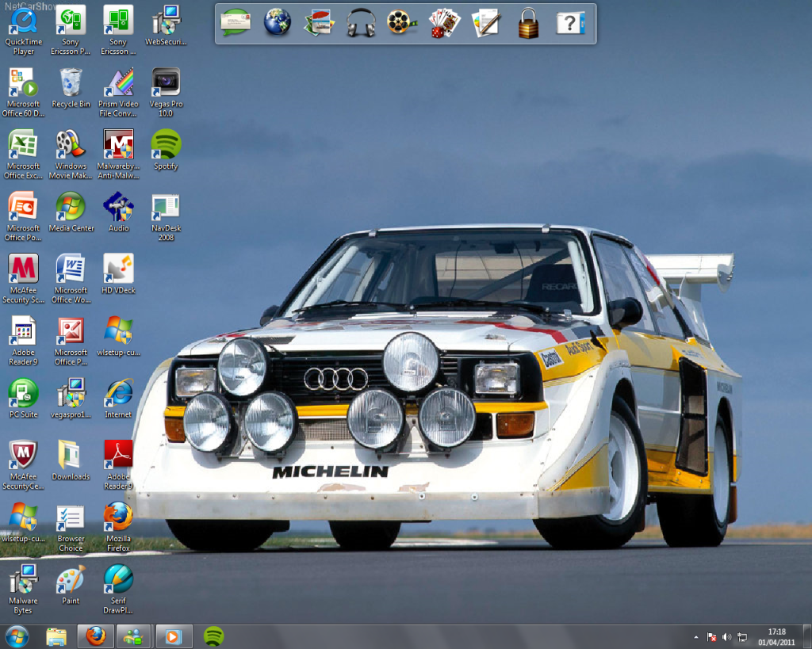Open the Microsoft Office 60 D... shortcut
Image resolution: width=812 pixels, height=649 pixels.
(x=23, y=94)
